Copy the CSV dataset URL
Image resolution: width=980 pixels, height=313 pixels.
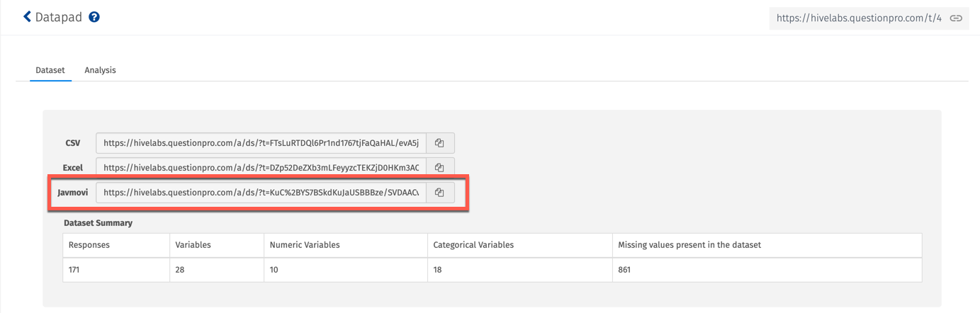[439, 143]
